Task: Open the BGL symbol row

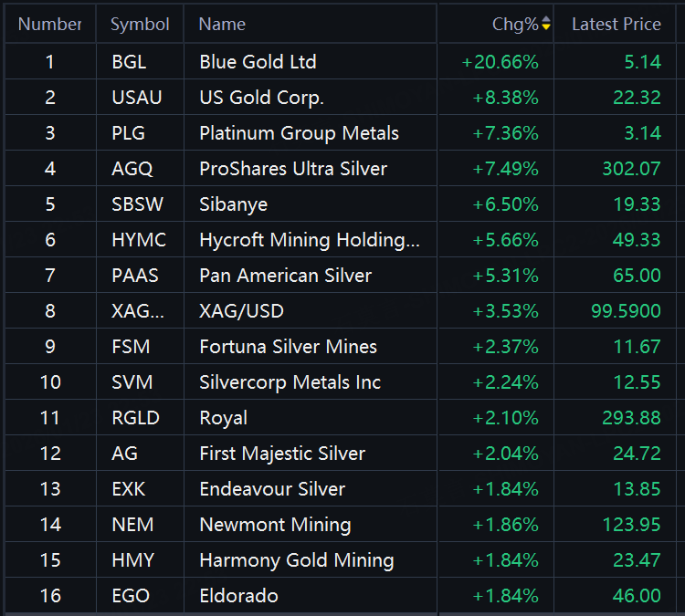Action: 129,62
